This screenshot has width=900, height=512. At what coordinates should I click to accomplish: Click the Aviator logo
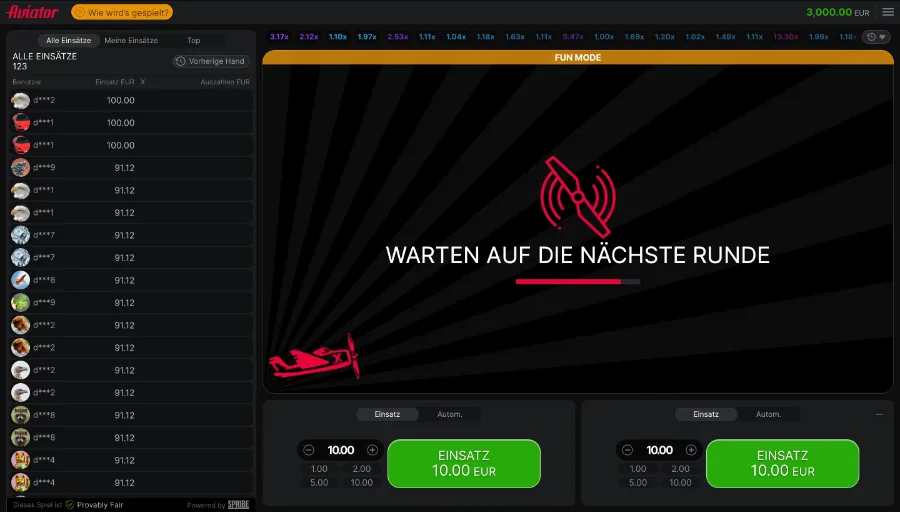click(32, 12)
